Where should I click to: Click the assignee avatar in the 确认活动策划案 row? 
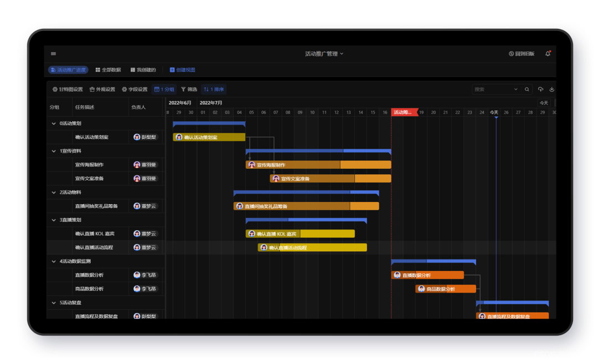[137, 137]
